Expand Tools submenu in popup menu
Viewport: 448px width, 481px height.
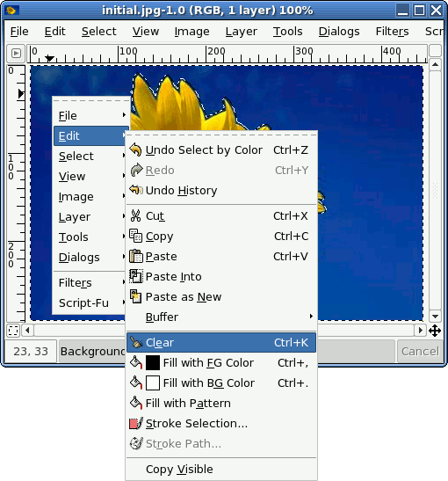click(90, 237)
